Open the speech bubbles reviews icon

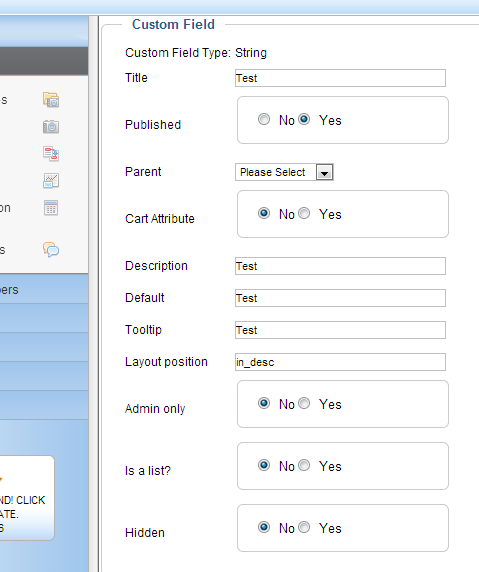point(51,250)
